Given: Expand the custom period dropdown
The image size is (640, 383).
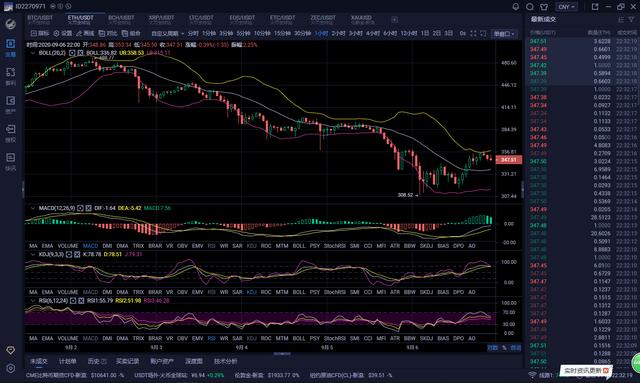Looking at the screenshot, I should tap(167, 33).
